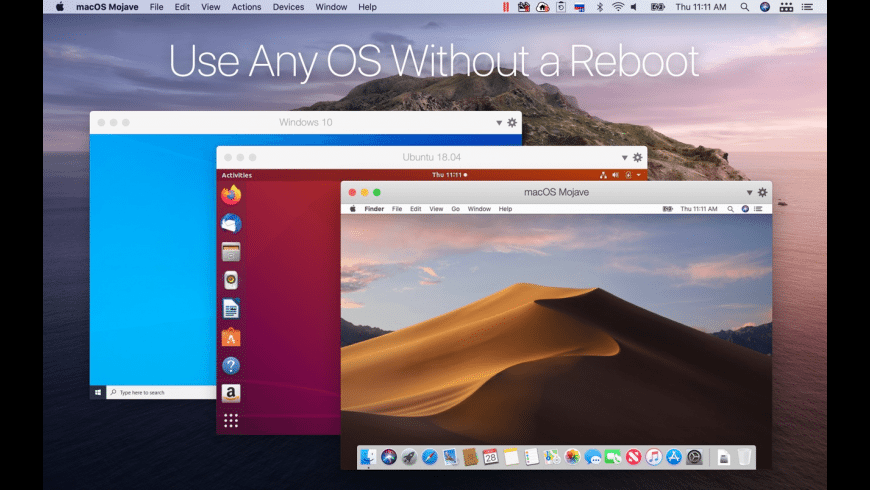Expand Ubuntu system menu arrow in top bar
The image size is (870, 490).
pyautogui.click(x=639, y=175)
